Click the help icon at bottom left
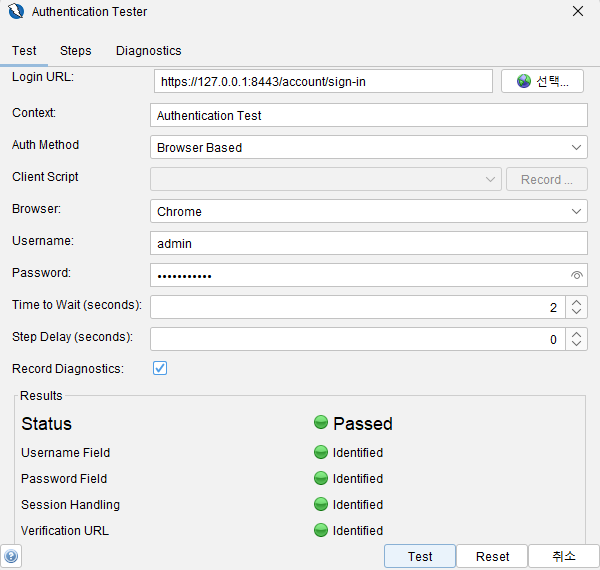 point(11,556)
